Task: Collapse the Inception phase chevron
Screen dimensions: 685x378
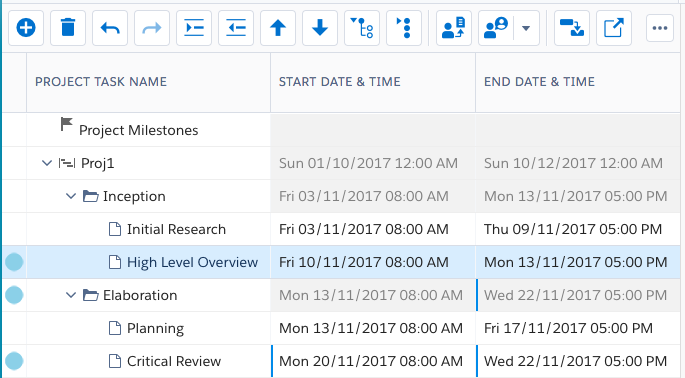Action: (x=71, y=196)
